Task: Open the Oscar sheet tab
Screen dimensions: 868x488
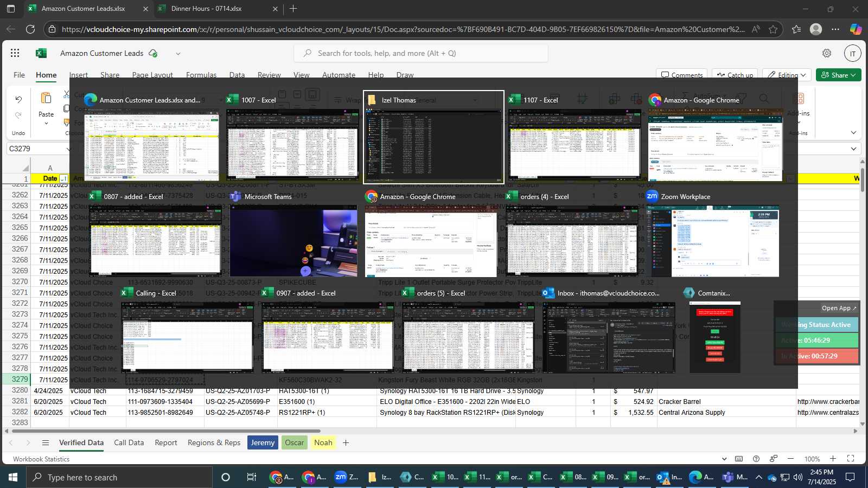Action: 295,442
